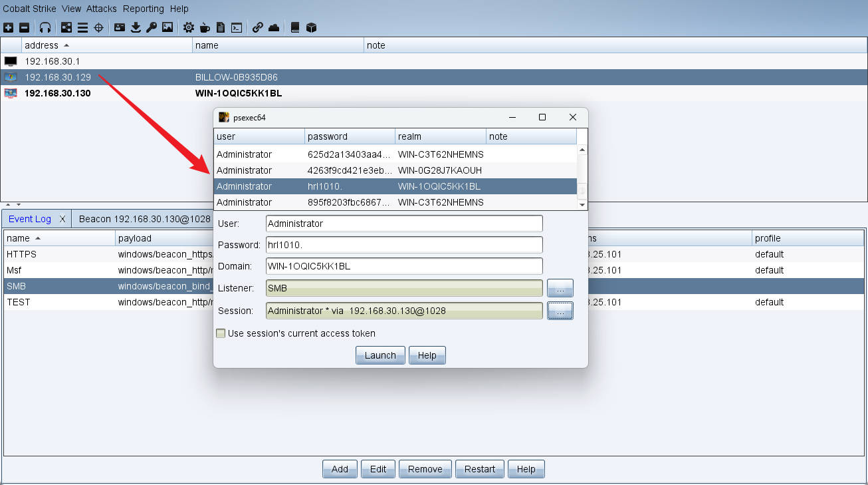Screen dimensions: 868x485
Task: Open Listeners via the headphones icon
Action: [45, 27]
